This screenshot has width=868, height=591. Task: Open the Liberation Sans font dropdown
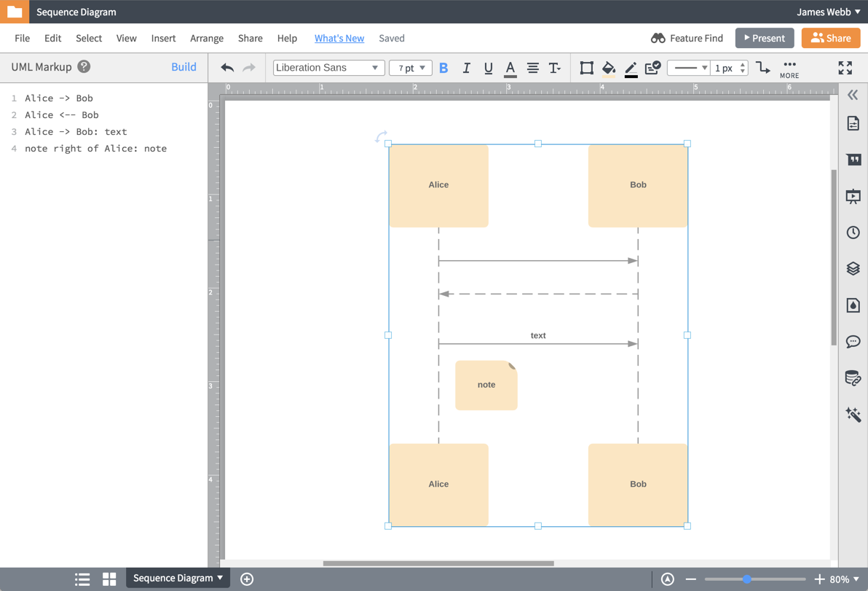[x=328, y=67]
